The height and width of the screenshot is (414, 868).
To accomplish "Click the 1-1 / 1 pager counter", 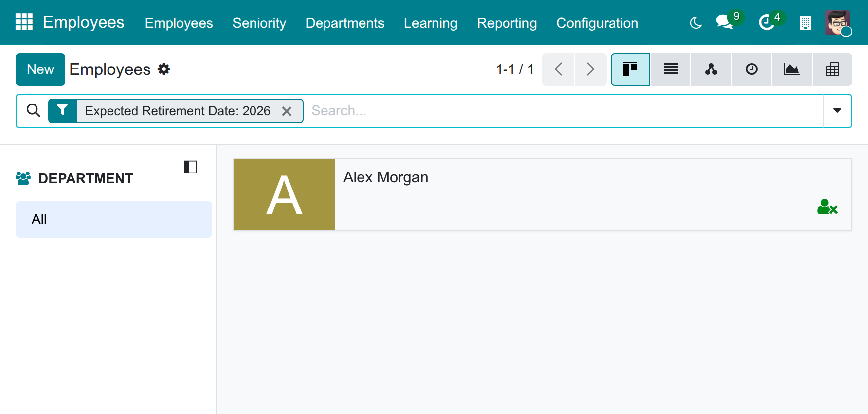I will click(x=515, y=69).
